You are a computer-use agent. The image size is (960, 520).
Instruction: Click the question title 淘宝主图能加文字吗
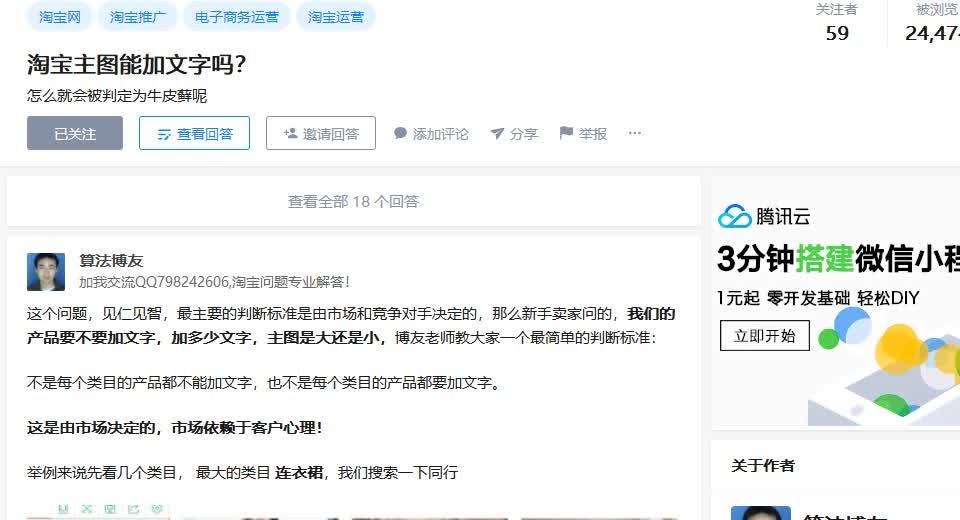136,64
